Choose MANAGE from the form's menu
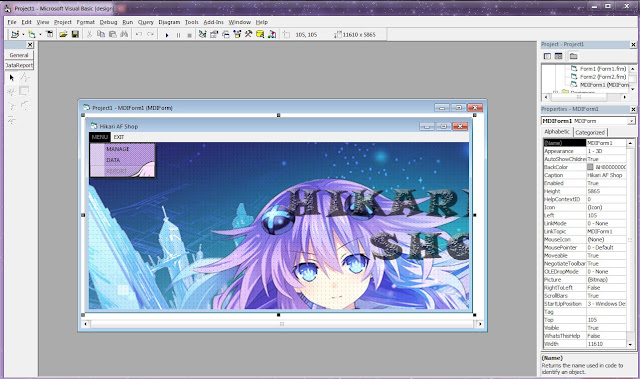Screen dimensions: 640x379 pyautogui.click(x=118, y=149)
